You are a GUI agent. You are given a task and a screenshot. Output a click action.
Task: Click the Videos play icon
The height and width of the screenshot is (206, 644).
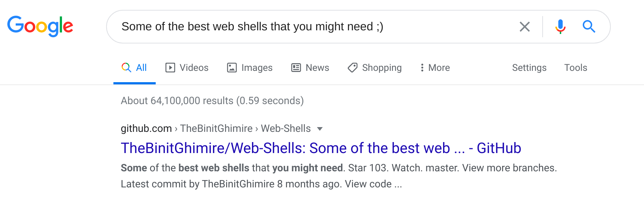[x=170, y=68]
